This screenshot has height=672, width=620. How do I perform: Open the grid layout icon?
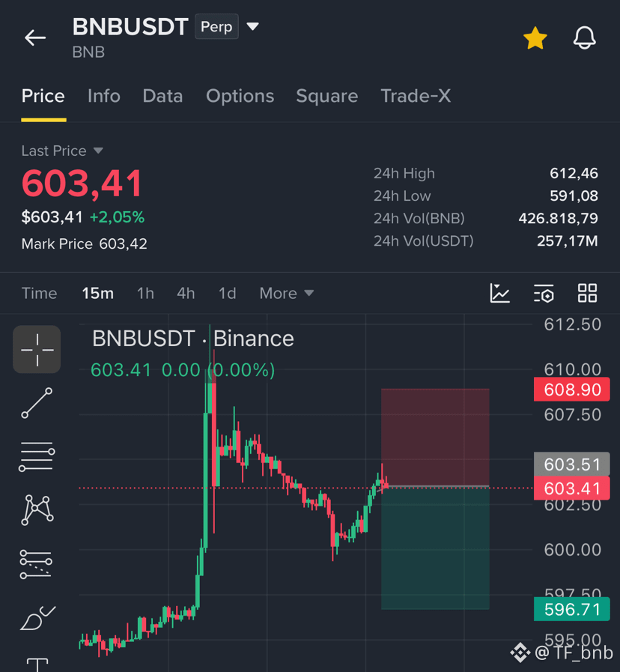(587, 294)
